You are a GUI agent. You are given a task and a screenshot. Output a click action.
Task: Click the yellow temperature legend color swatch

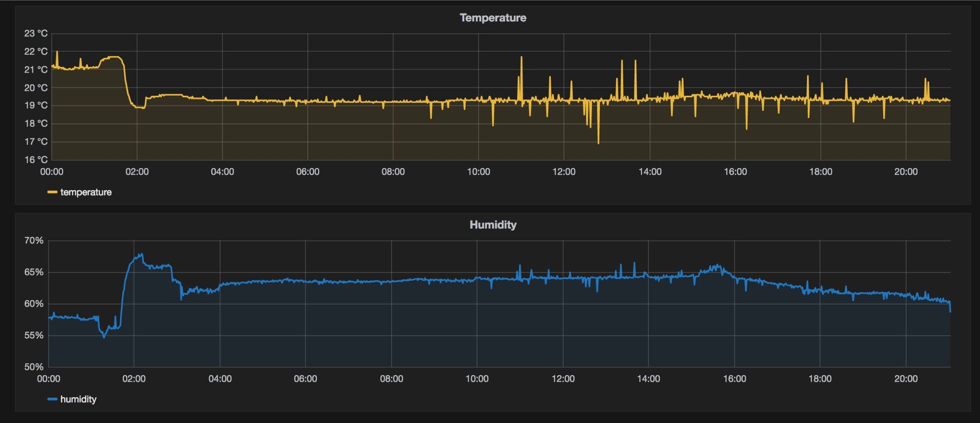pos(52,192)
